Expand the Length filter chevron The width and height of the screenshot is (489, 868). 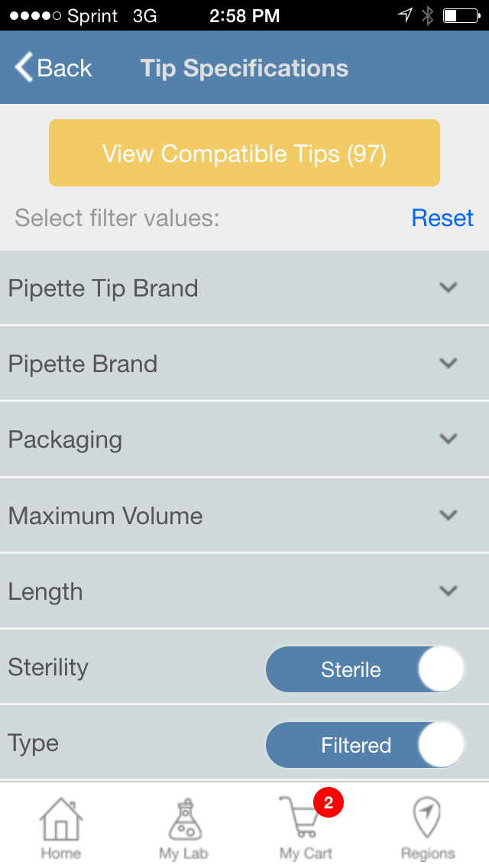(x=448, y=591)
